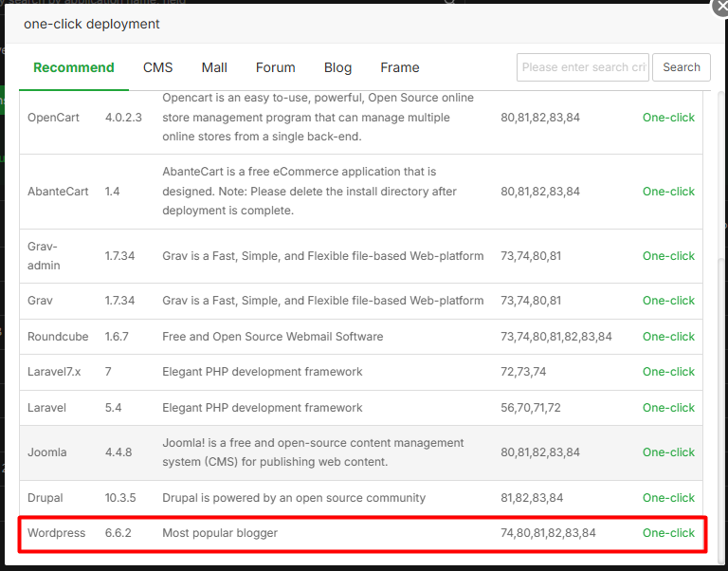728x571 pixels.
Task: Install Grav 1.7.34 via One-click
Action: (668, 301)
